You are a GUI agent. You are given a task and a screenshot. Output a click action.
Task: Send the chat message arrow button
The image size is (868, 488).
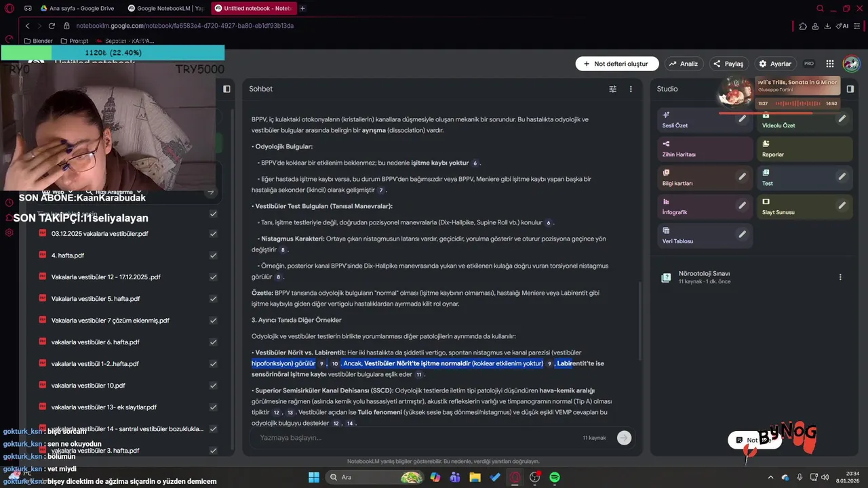625,438
